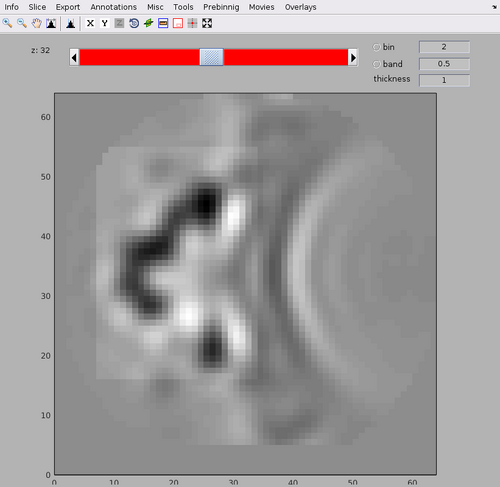
Task: Click the green slice plane icon
Action: click(x=149, y=23)
